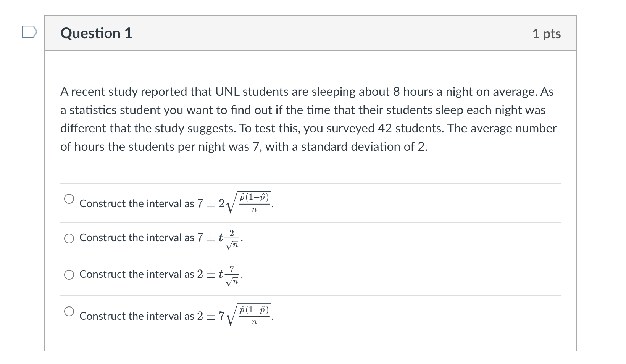Click the 1 pts label
This screenshot has height=364, width=626.
click(x=547, y=34)
